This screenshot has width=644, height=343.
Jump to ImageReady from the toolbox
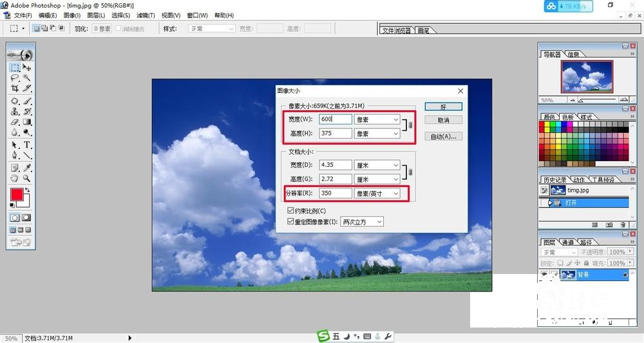[x=21, y=242]
